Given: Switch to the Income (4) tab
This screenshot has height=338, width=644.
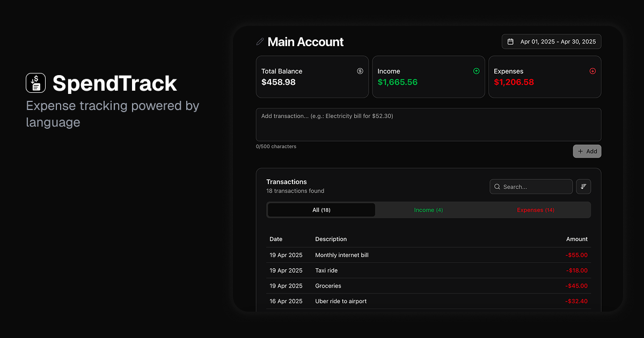Looking at the screenshot, I should coord(428,210).
